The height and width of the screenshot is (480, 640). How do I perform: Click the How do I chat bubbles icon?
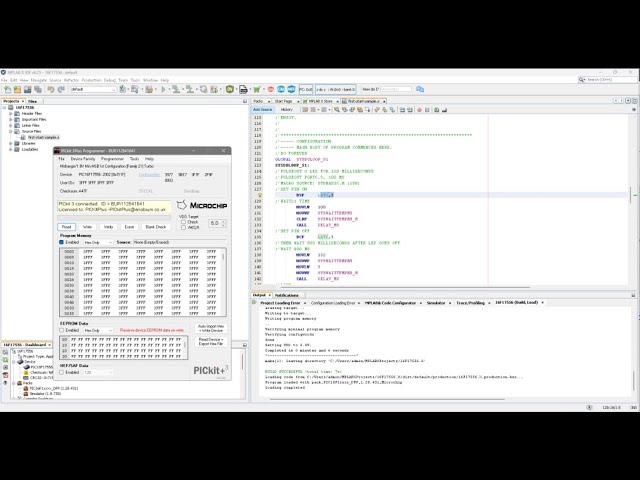(420, 89)
